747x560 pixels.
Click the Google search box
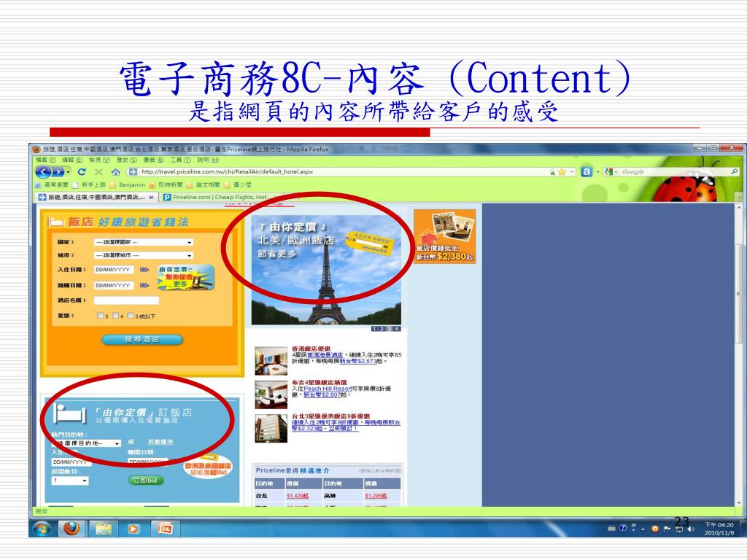pos(674,171)
